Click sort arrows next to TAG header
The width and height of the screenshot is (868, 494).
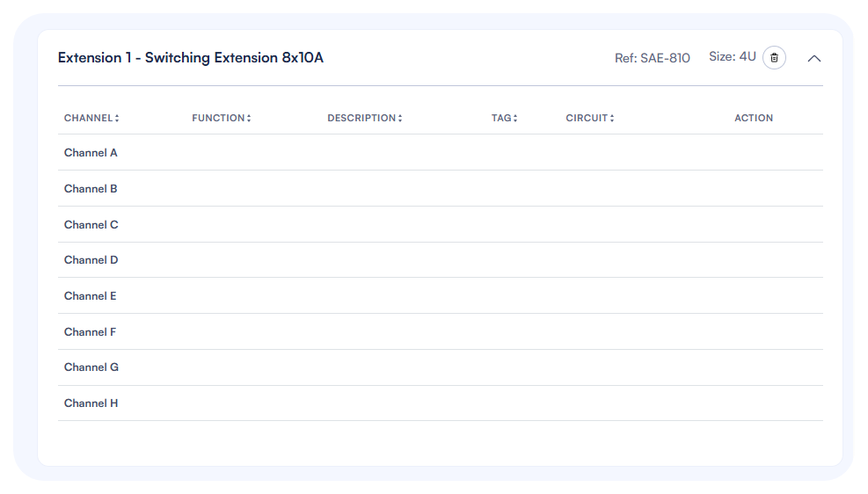click(x=515, y=119)
